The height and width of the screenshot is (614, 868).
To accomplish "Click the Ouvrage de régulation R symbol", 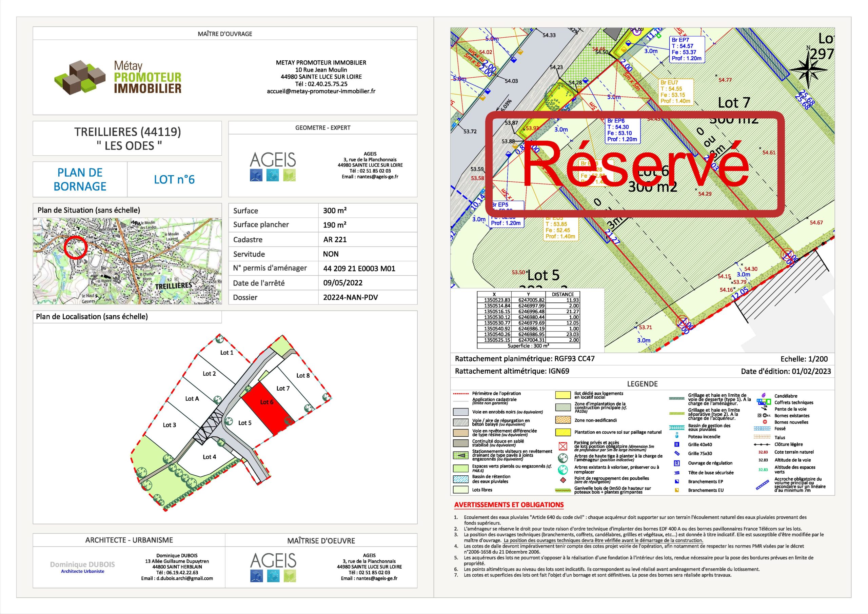I will [x=677, y=463].
